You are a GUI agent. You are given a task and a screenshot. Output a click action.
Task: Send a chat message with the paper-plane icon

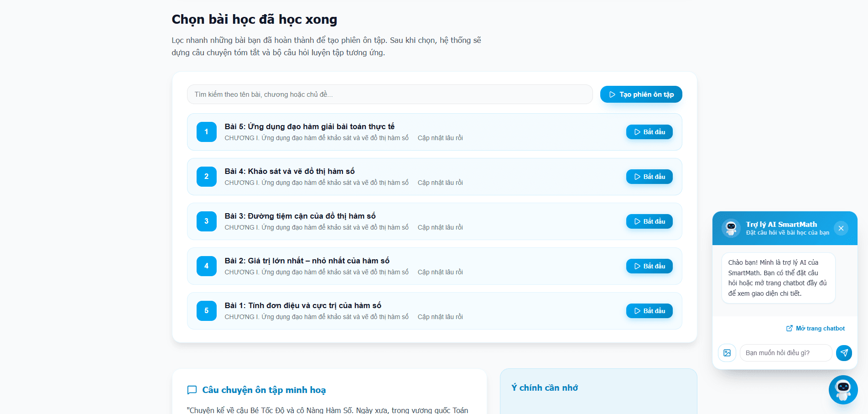pos(844,353)
